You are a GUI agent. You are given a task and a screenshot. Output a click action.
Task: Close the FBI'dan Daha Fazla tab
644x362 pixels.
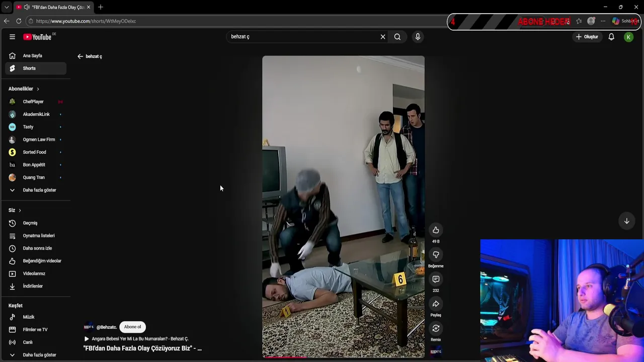click(89, 7)
